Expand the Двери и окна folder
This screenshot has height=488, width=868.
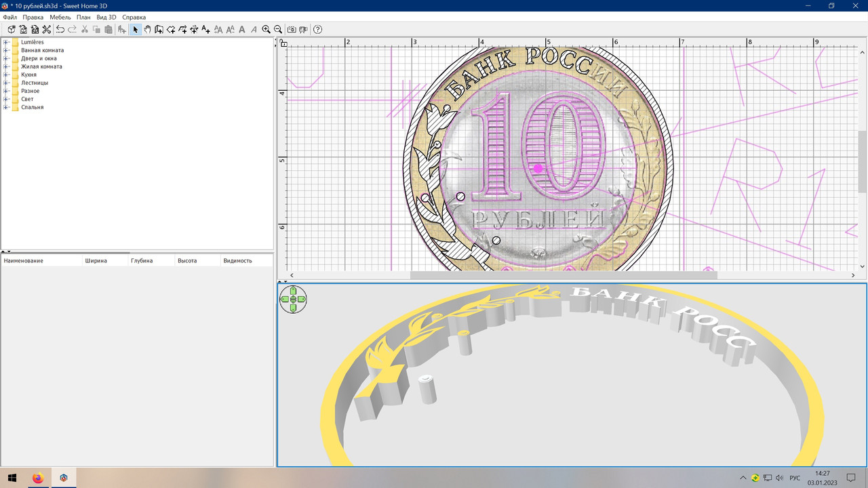(x=6, y=58)
